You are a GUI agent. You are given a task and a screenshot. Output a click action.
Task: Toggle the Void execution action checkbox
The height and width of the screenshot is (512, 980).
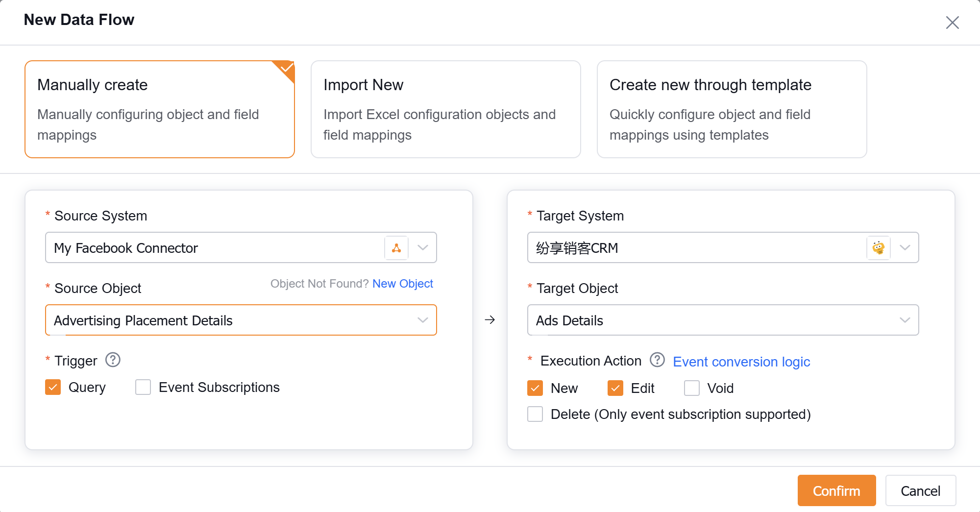tap(692, 388)
